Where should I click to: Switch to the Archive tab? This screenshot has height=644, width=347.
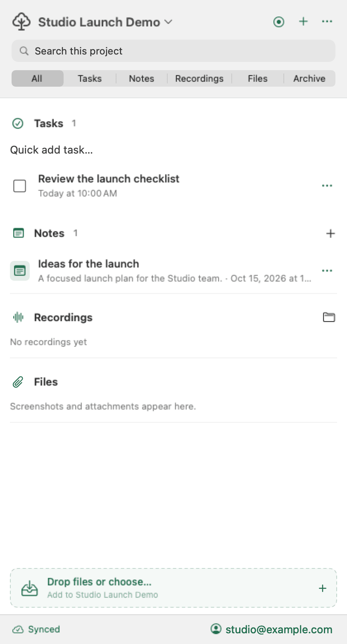pyautogui.click(x=309, y=78)
